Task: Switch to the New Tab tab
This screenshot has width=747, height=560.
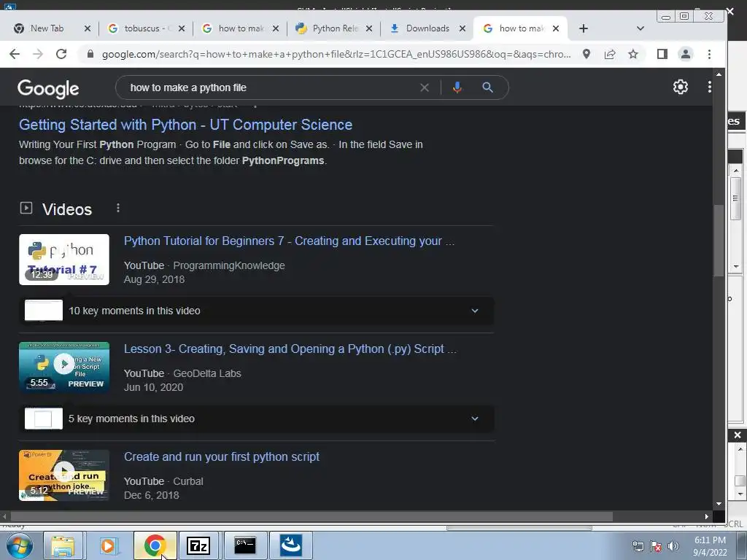Action: [x=47, y=28]
